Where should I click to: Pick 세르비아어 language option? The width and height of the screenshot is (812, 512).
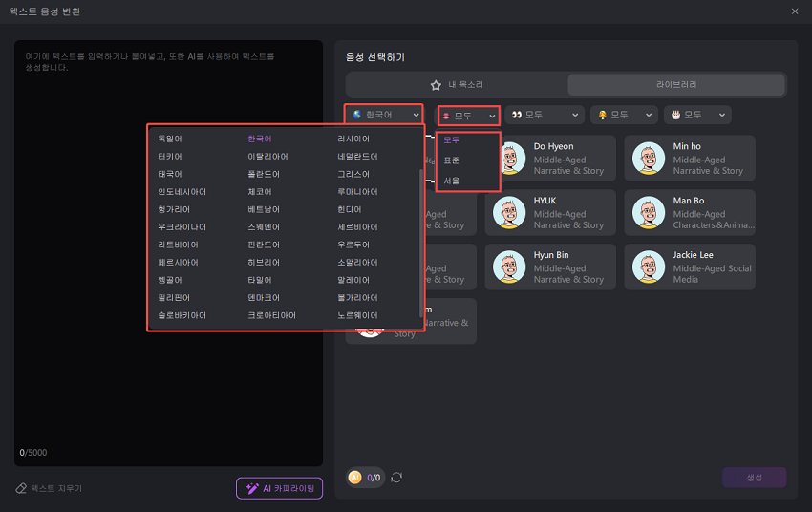(358, 226)
